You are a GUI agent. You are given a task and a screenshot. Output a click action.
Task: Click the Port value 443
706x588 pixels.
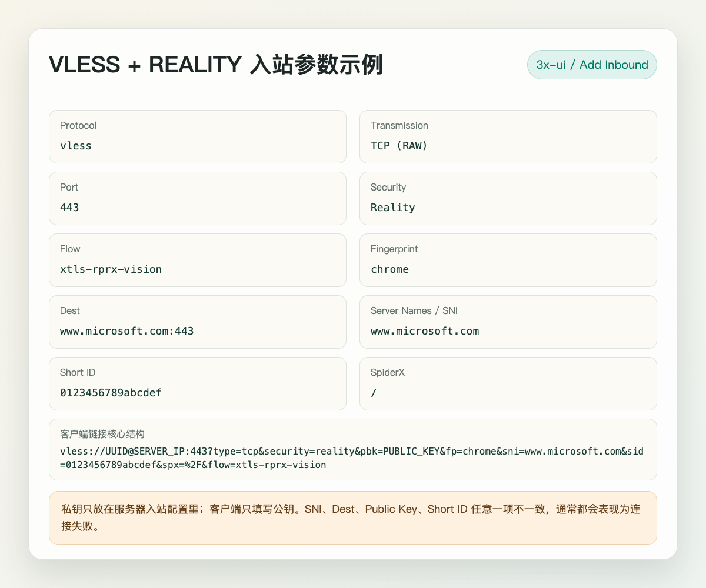coord(69,207)
